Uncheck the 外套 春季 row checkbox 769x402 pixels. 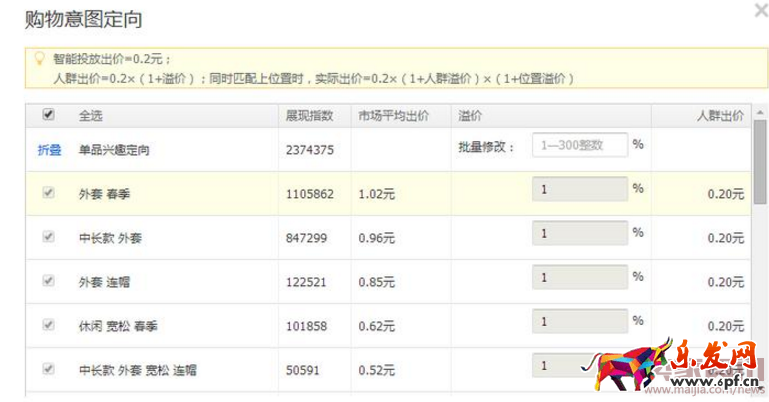(x=48, y=193)
